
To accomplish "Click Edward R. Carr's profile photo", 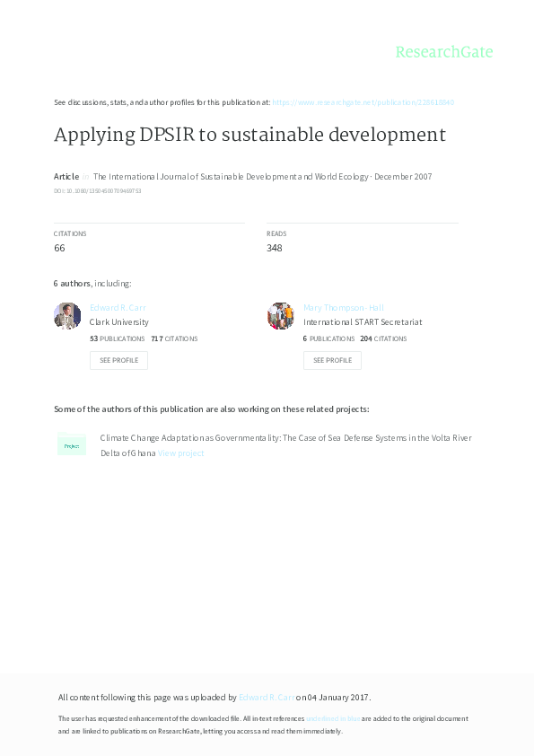I will [67, 316].
